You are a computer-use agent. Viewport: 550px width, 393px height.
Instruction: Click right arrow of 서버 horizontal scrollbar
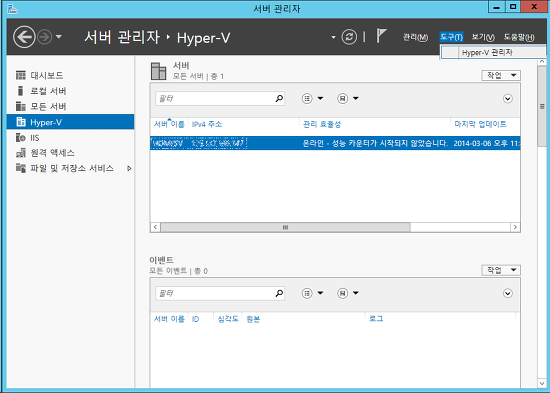(x=515, y=227)
